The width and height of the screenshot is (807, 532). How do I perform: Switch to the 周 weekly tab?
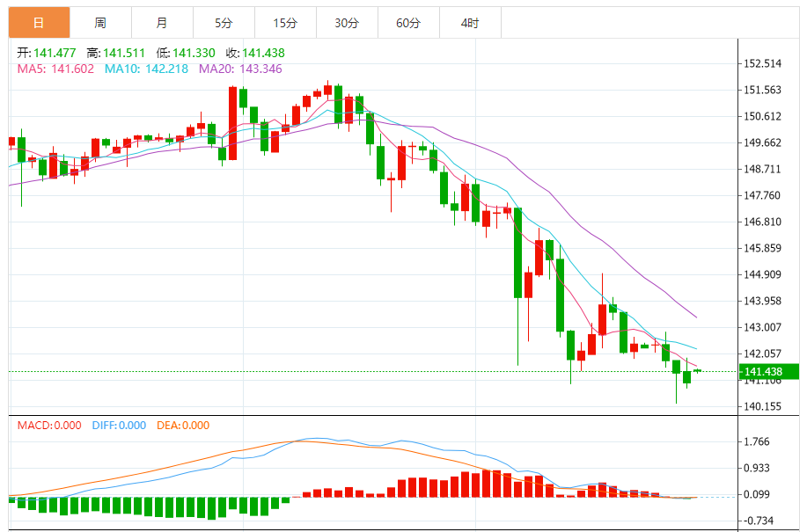click(x=101, y=23)
